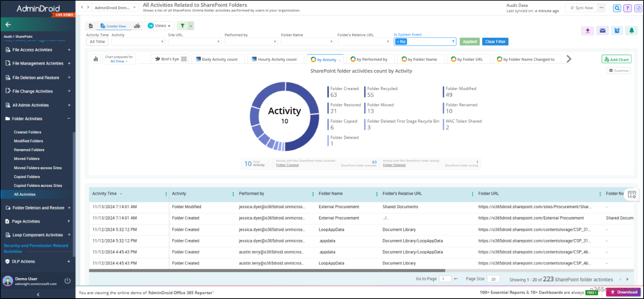Click the Activity Time column menu dots
Screen dimensions: 644x299
(166, 194)
